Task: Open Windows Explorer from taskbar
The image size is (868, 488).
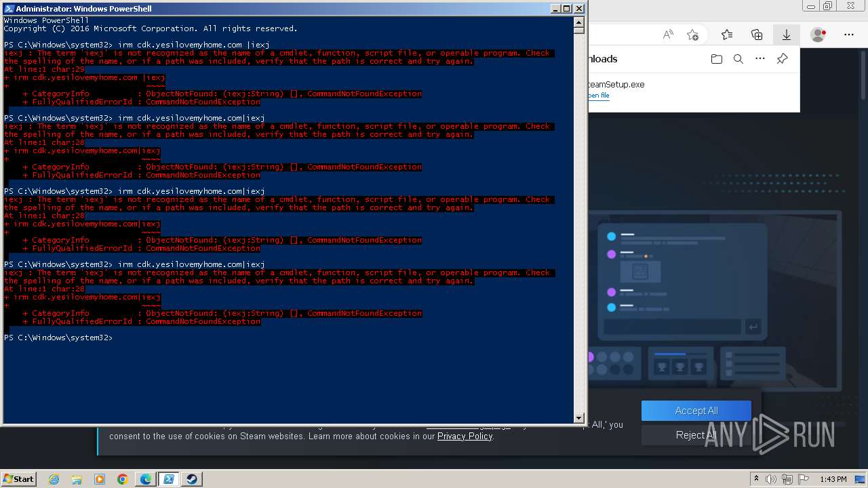Action: pos(77,479)
